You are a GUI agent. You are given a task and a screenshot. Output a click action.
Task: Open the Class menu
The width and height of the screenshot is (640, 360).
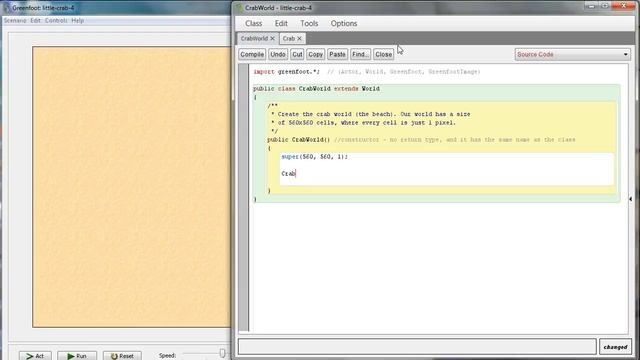253,24
